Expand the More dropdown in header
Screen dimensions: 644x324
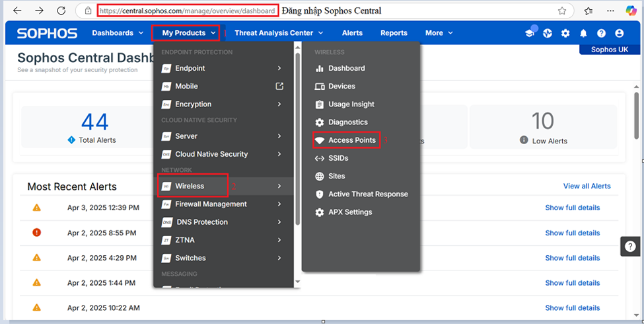pyautogui.click(x=439, y=33)
